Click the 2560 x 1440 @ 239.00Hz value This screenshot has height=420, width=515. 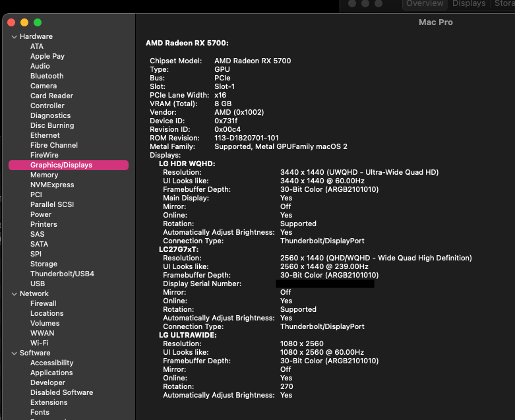tap(324, 266)
